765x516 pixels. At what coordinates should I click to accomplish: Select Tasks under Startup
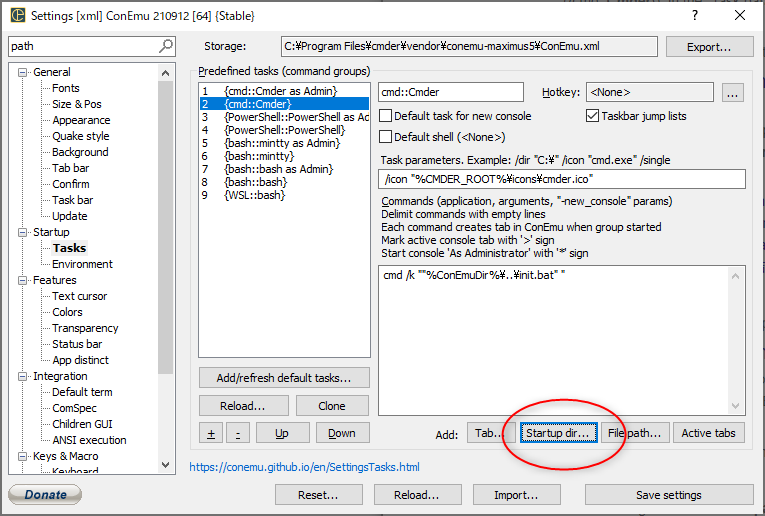click(x=70, y=248)
